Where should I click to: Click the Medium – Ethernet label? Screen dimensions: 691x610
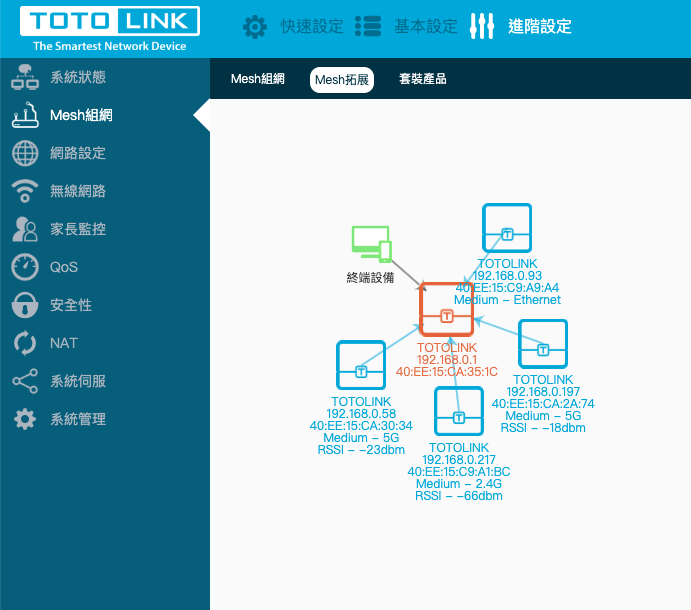pos(507,300)
